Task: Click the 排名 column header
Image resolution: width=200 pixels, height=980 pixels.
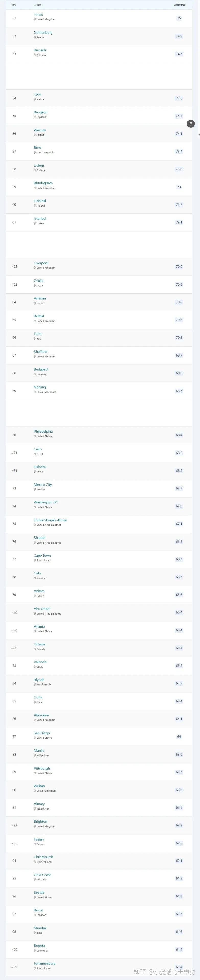Action: coord(14,5)
